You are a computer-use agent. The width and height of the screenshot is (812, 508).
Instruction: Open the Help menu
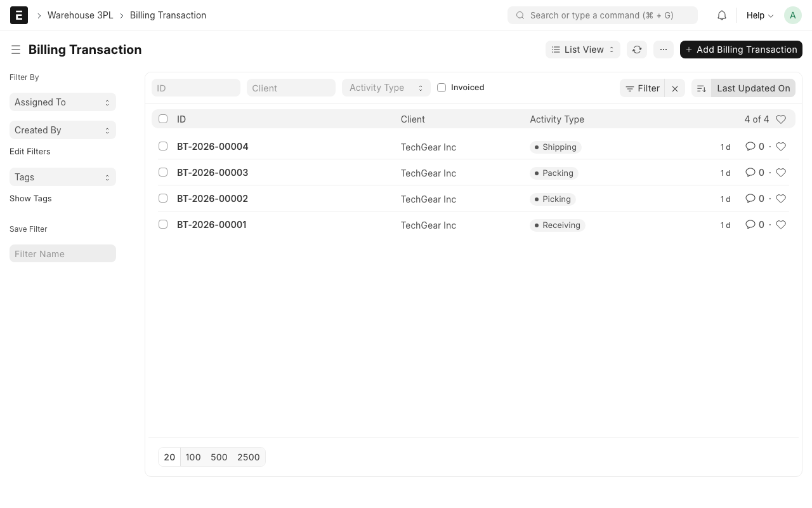pyautogui.click(x=759, y=15)
